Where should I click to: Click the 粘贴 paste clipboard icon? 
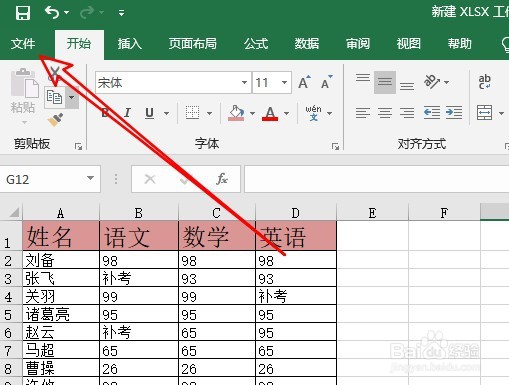[25, 83]
